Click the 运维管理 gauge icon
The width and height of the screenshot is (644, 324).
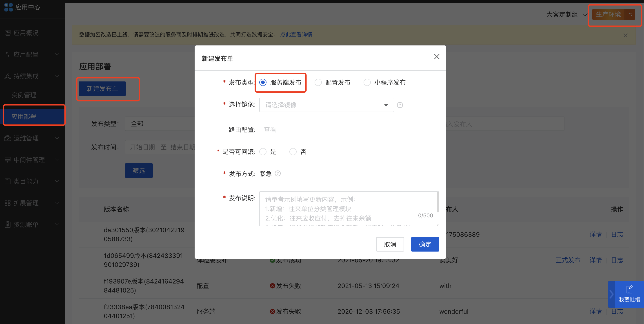[x=7, y=138]
